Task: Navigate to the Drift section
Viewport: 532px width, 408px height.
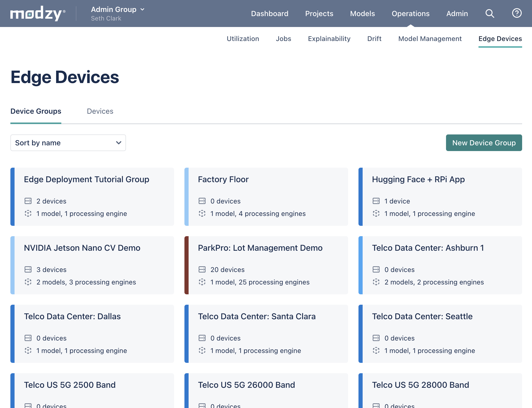Action: coord(374,39)
